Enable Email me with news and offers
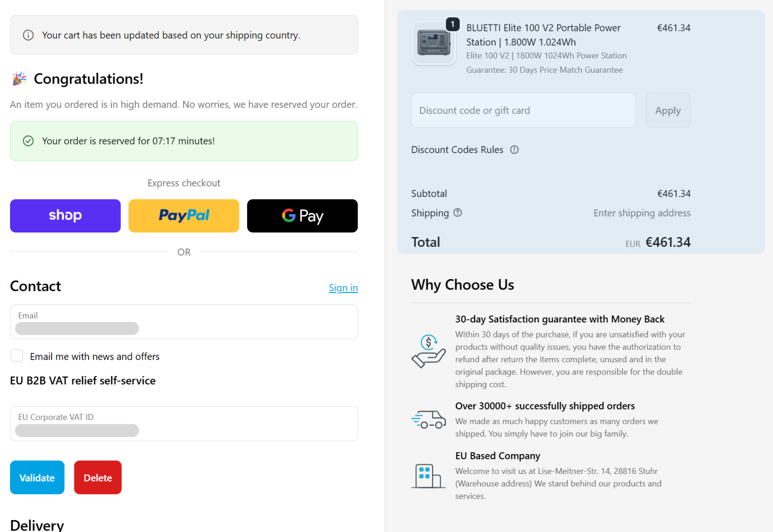 click(17, 356)
